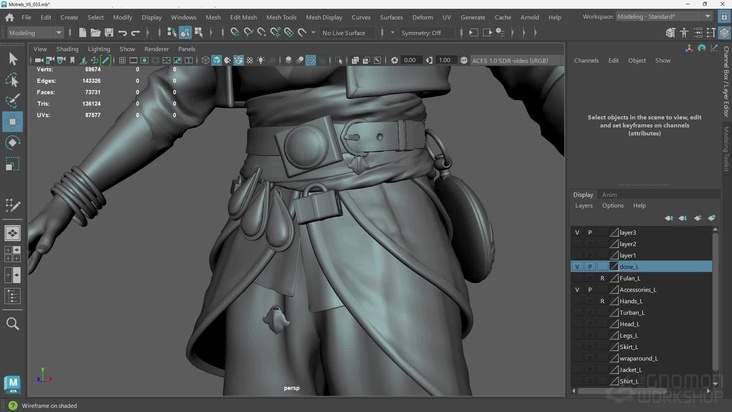Open the Shading panel menu

tap(67, 49)
